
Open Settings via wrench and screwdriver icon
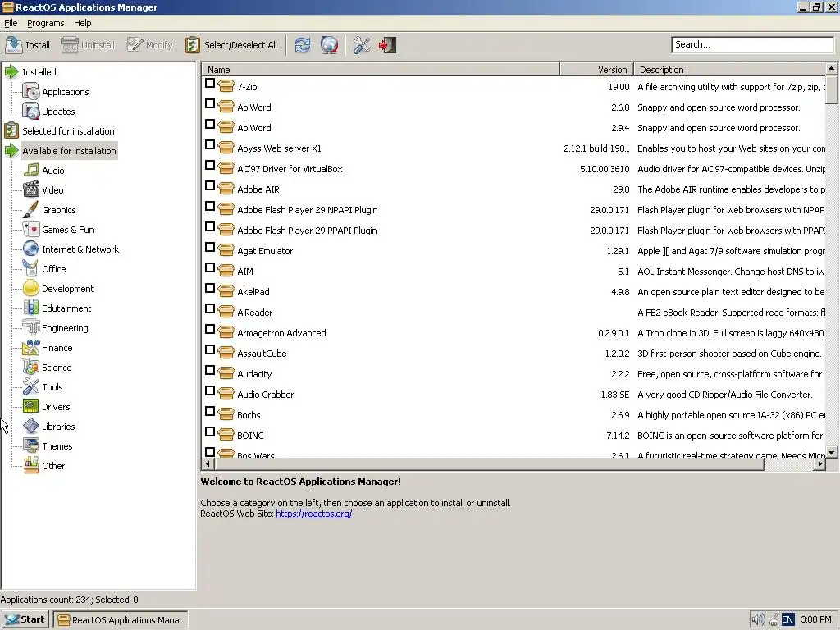click(362, 45)
